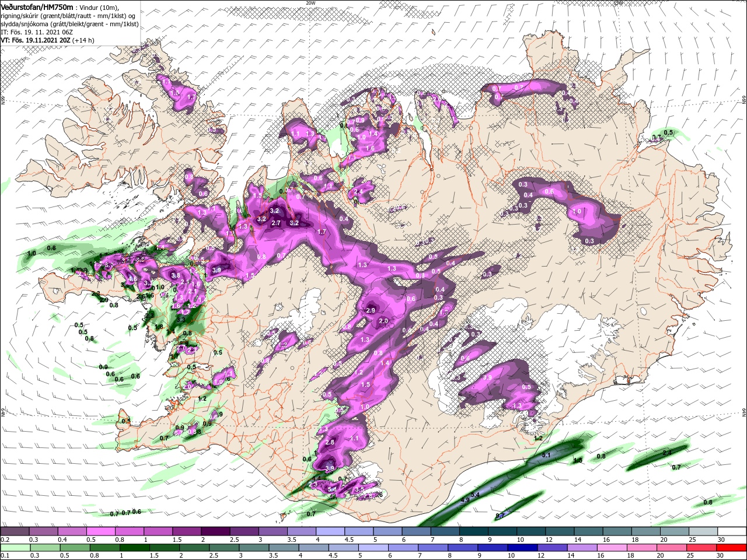Select the dark green swatch above lower-row label 1
The width and height of the screenshot is (747, 560).
(x=134, y=547)
